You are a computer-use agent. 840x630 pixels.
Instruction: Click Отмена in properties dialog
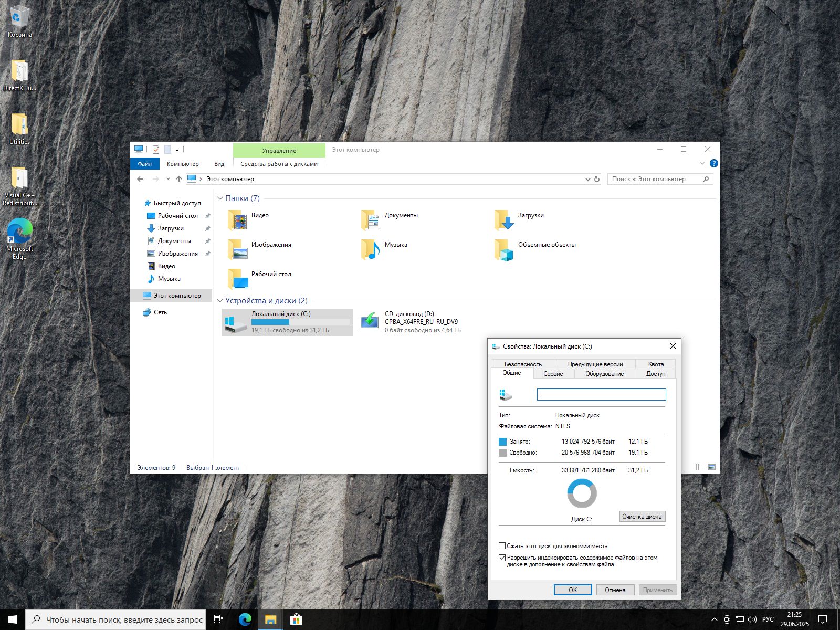[x=615, y=590]
